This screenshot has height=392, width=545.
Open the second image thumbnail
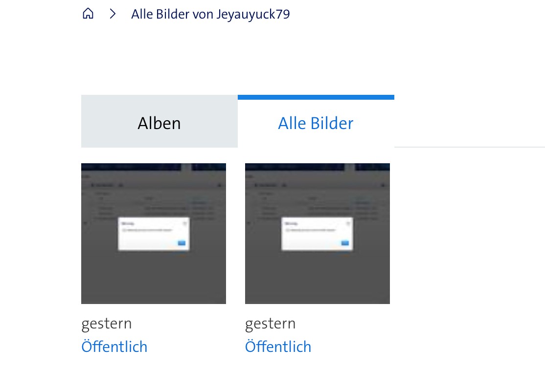point(318,233)
